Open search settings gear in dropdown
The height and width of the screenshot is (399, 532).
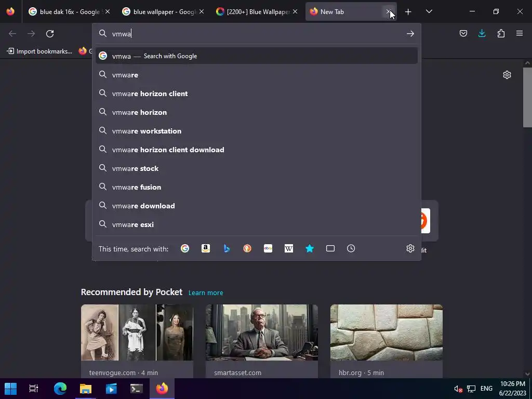(x=410, y=248)
